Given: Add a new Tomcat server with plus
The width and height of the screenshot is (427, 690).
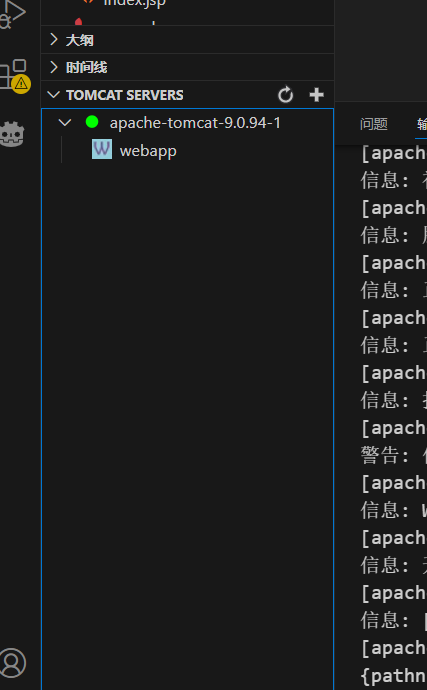Looking at the screenshot, I should 317,95.
